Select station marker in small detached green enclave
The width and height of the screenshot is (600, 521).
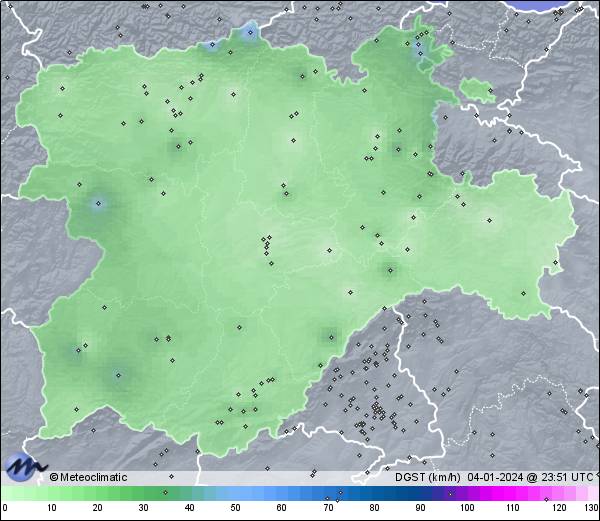point(491,91)
